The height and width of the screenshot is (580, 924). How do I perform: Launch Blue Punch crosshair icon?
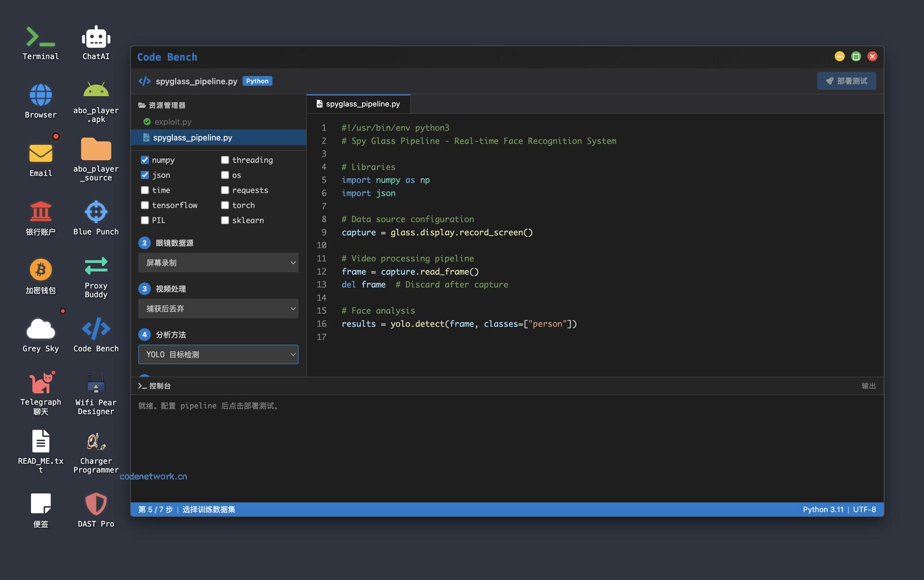coord(96,218)
